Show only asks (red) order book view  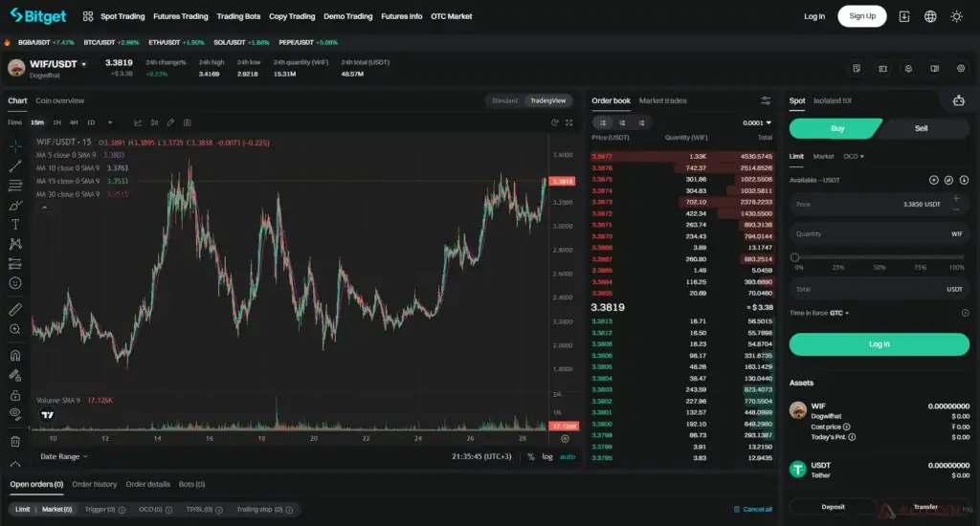(x=641, y=122)
